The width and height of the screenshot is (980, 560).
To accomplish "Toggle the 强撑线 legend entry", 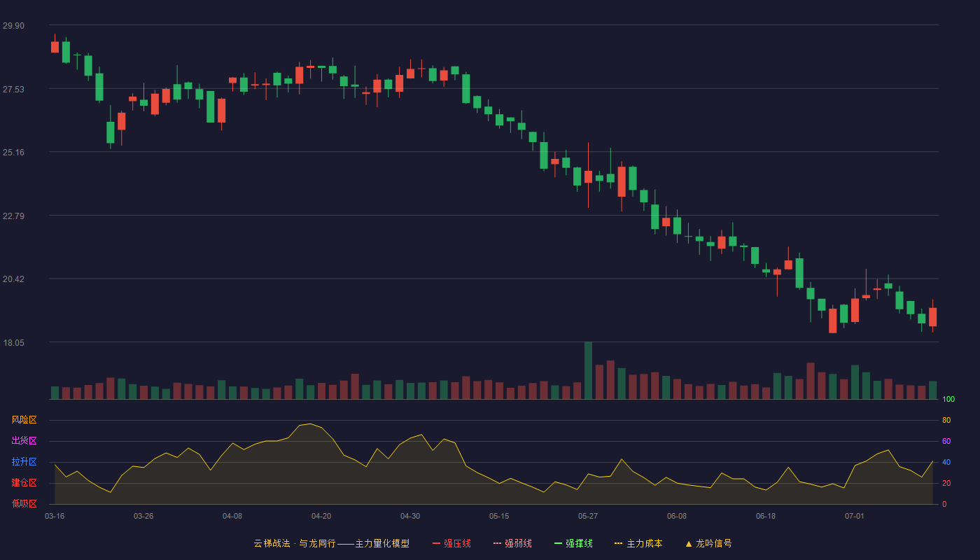I will (x=573, y=543).
